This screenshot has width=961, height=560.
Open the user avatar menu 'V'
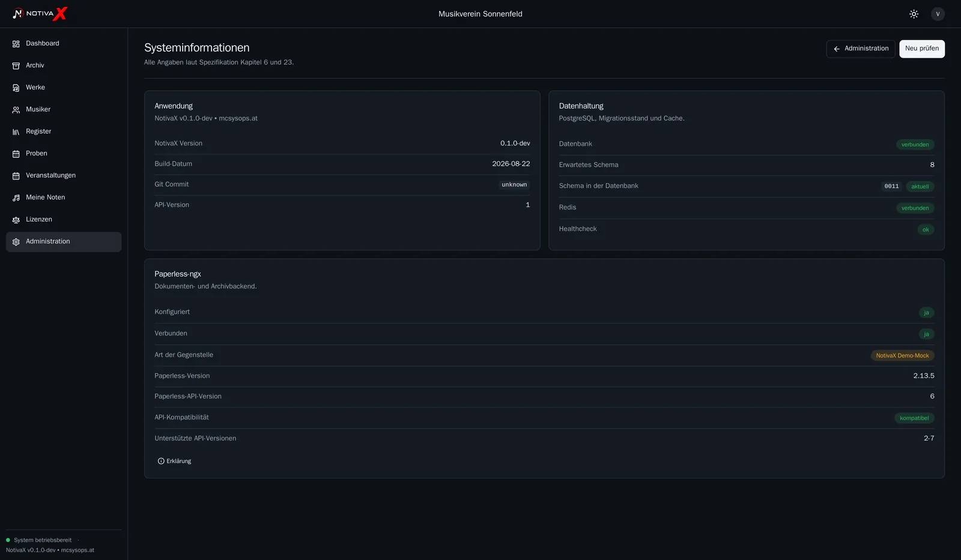click(x=938, y=14)
